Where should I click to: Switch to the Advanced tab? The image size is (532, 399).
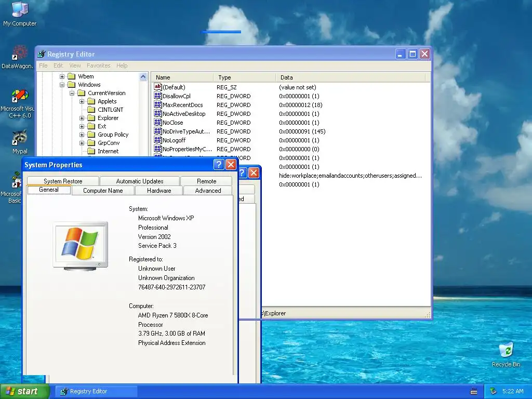[x=208, y=191]
